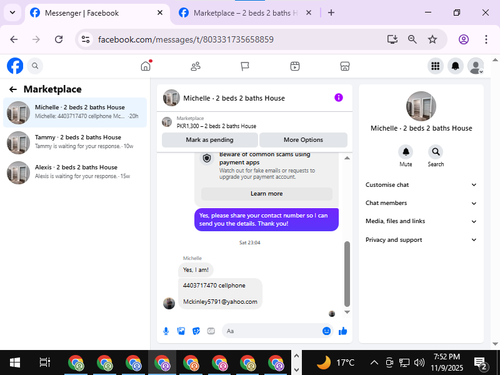Open the taskbar clock showing 7:52 PM
This screenshot has width=500, height=375.
click(x=447, y=363)
